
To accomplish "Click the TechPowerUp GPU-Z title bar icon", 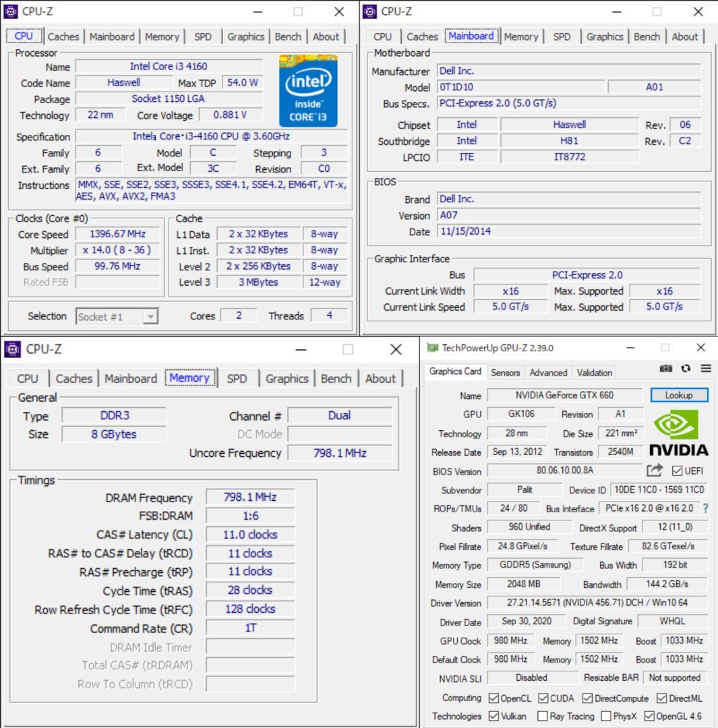I will click(x=432, y=348).
